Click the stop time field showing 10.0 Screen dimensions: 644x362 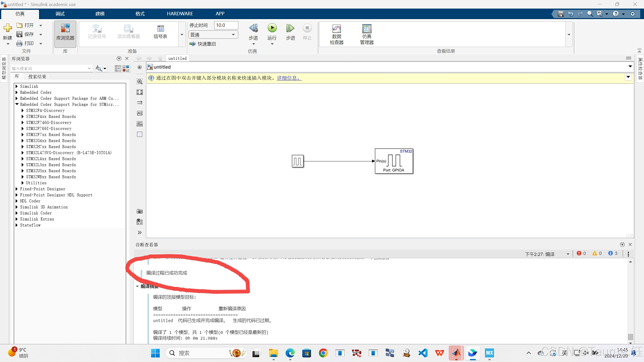(225, 25)
